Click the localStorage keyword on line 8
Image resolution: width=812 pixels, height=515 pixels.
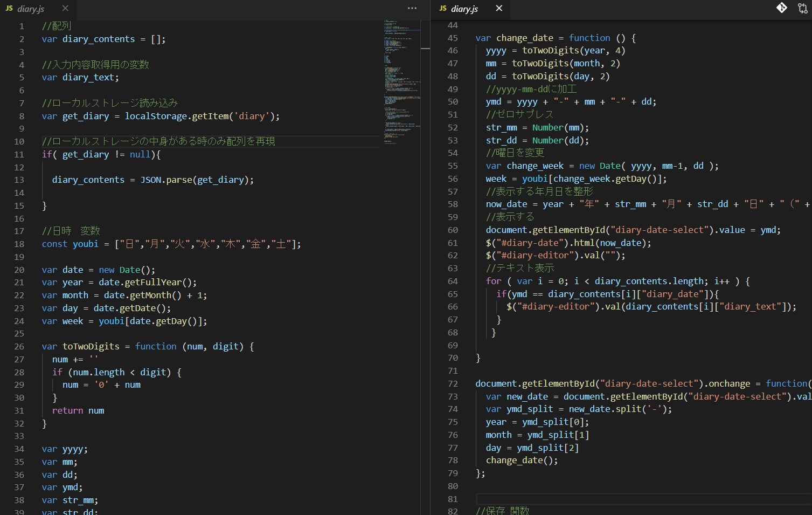(156, 116)
